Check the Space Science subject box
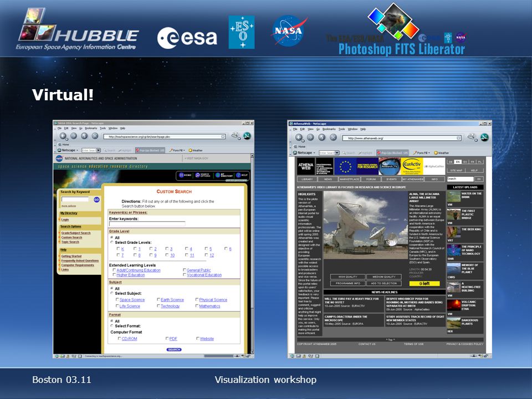Screen dimensions: 532x399 [x=117, y=300]
